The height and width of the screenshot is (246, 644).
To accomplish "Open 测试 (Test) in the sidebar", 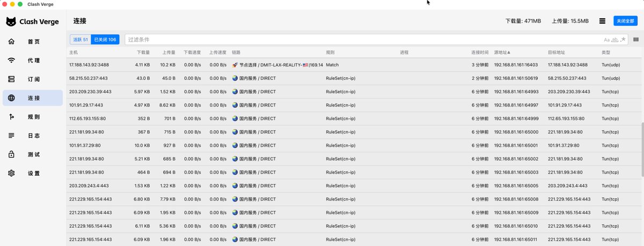I will click(33, 154).
